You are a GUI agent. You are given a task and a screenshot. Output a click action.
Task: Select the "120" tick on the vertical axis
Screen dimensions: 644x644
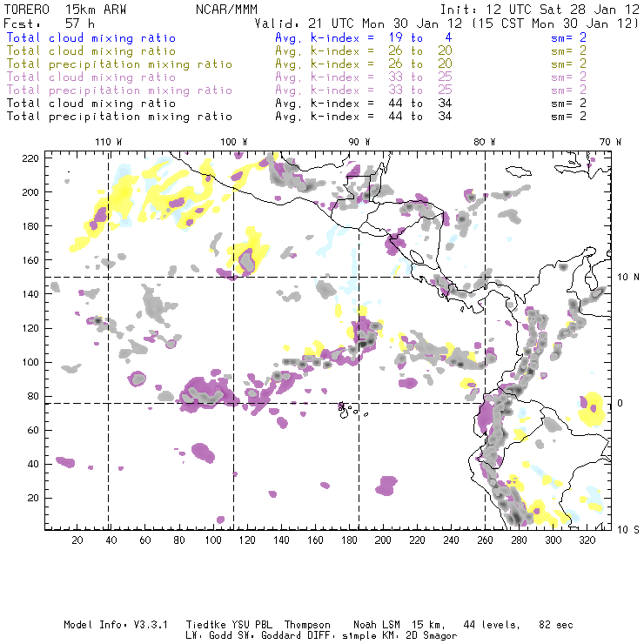[x=30, y=328]
